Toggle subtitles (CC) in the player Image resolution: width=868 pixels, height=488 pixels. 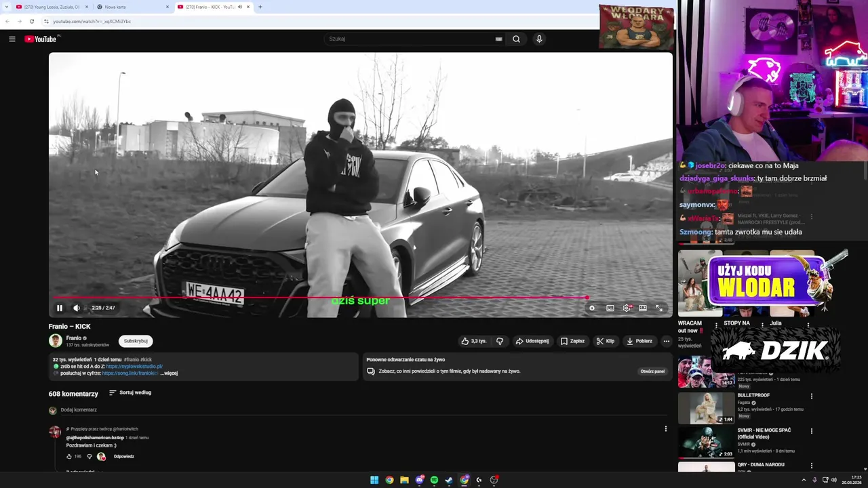tap(610, 308)
